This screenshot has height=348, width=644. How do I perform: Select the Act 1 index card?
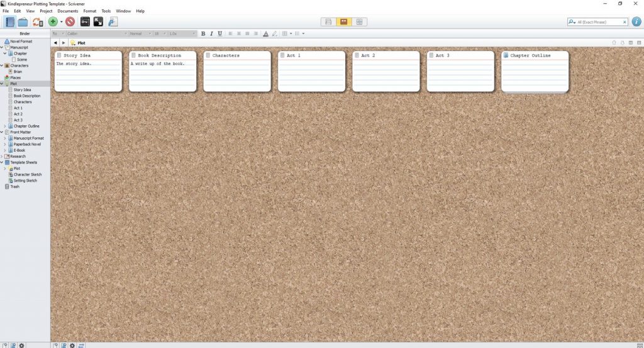[x=312, y=71]
